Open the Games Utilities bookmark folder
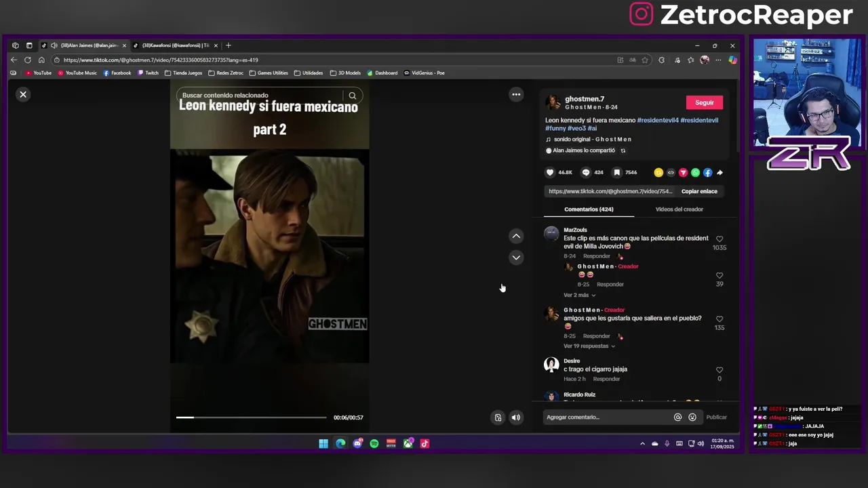Image resolution: width=868 pixels, height=488 pixels. pyautogui.click(x=269, y=73)
